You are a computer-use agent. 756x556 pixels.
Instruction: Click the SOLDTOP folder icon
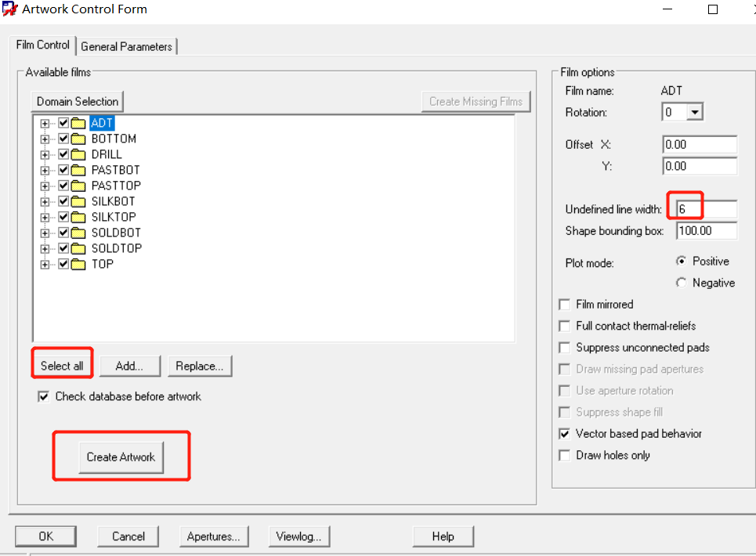coord(78,248)
